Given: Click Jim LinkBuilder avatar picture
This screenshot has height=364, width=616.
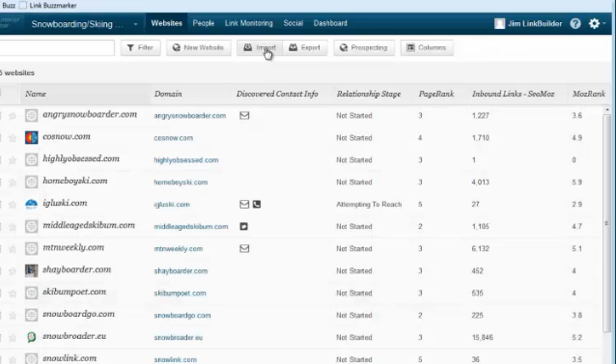Looking at the screenshot, I should click(x=499, y=23).
